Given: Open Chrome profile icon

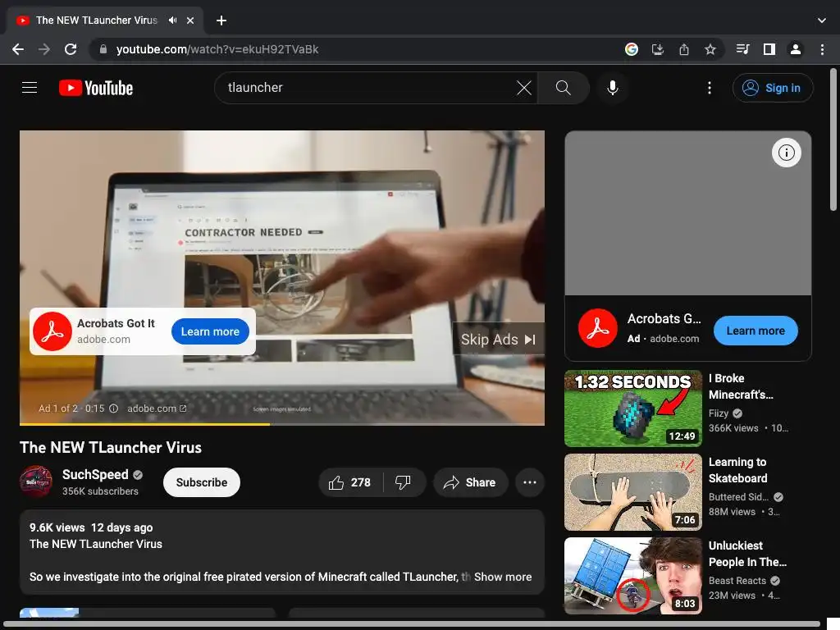Looking at the screenshot, I should 796,49.
